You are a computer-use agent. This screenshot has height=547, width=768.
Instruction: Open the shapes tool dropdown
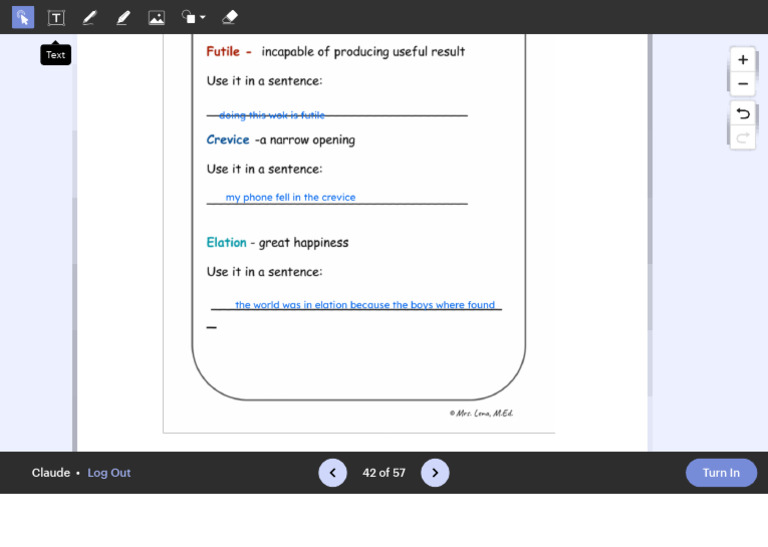pyautogui.click(x=193, y=17)
